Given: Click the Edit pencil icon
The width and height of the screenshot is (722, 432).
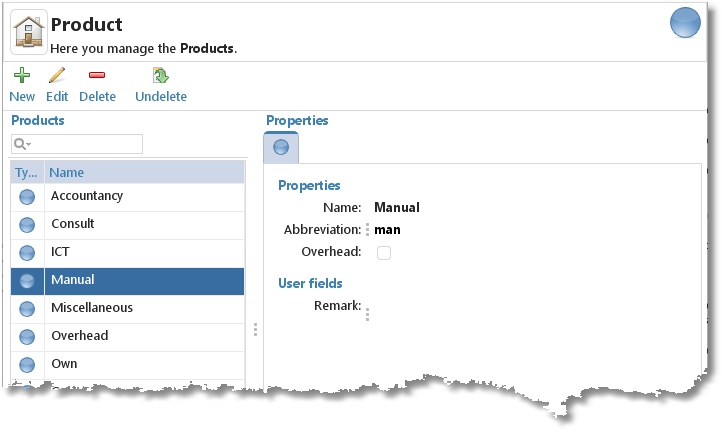Looking at the screenshot, I should pos(57,75).
